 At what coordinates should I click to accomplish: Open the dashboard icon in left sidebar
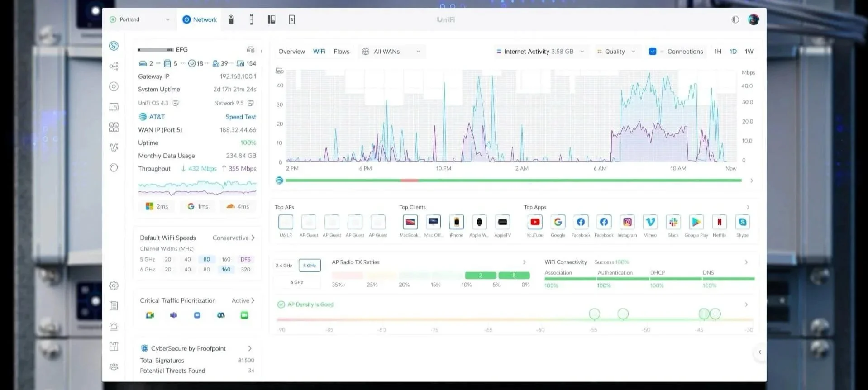pos(114,46)
